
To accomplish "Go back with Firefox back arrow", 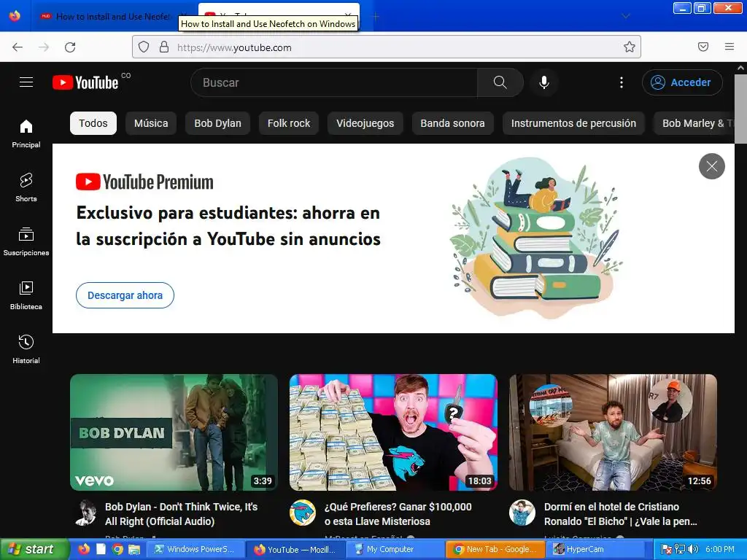I will 18,47.
